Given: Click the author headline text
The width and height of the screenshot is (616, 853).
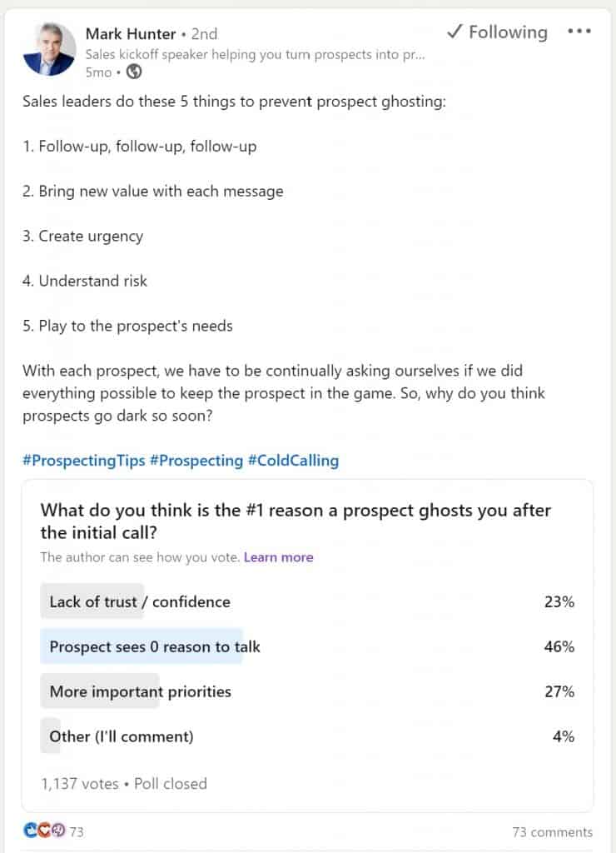Looking at the screenshot, I should (x=256, y=54).
